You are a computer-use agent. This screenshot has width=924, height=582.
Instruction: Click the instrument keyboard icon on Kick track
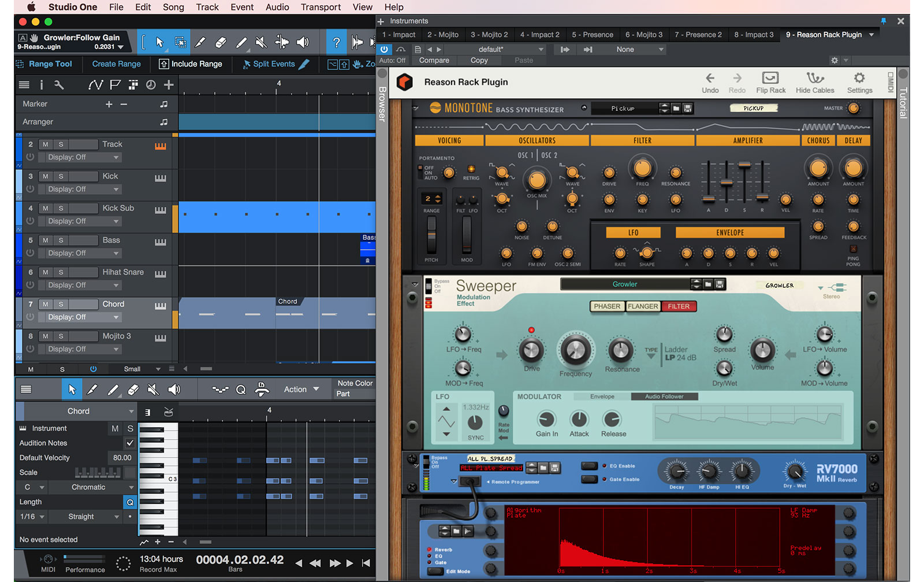161,178
